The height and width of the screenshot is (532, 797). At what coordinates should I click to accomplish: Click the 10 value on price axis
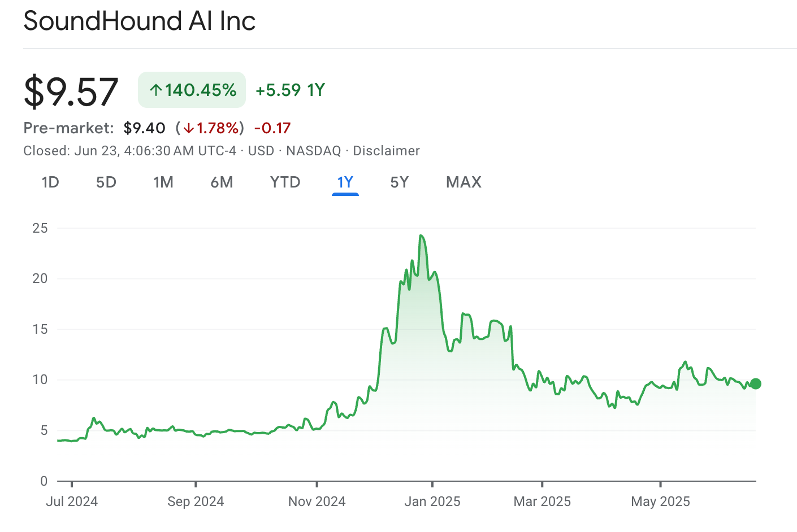(x=40, y=380)
